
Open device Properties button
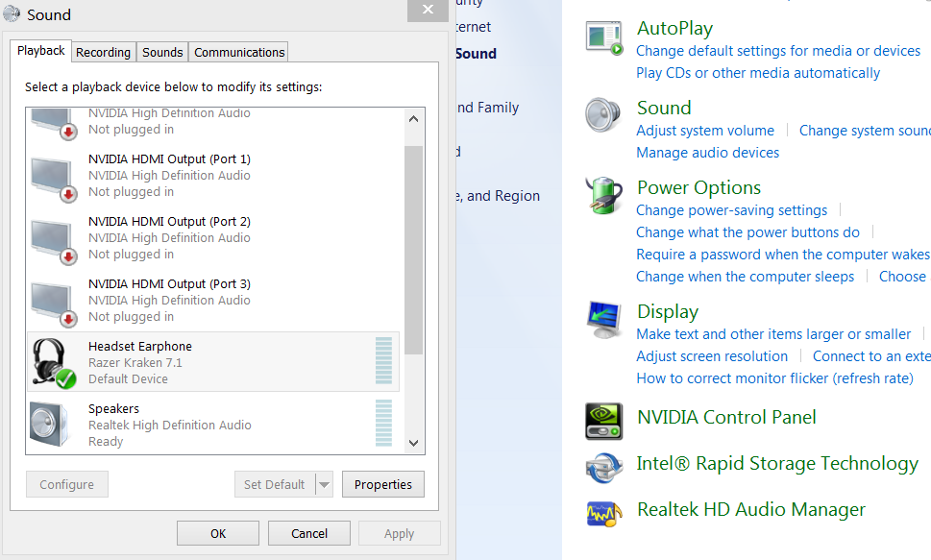click(x=383, y=484)
